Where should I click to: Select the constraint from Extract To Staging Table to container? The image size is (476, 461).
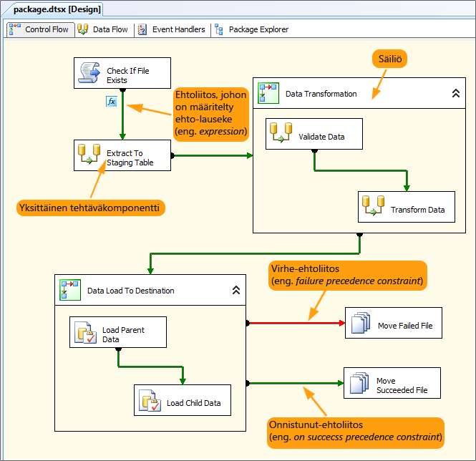(212, 155)
